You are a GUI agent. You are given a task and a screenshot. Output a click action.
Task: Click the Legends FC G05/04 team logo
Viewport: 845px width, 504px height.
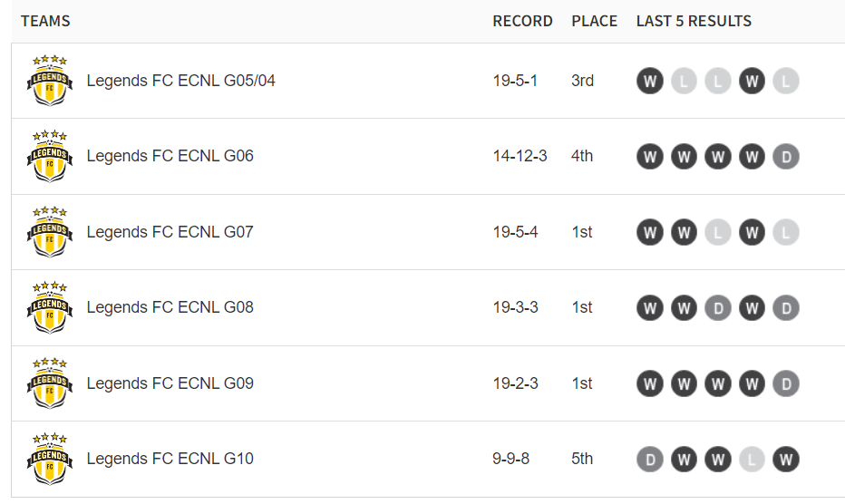click(49, 81)
